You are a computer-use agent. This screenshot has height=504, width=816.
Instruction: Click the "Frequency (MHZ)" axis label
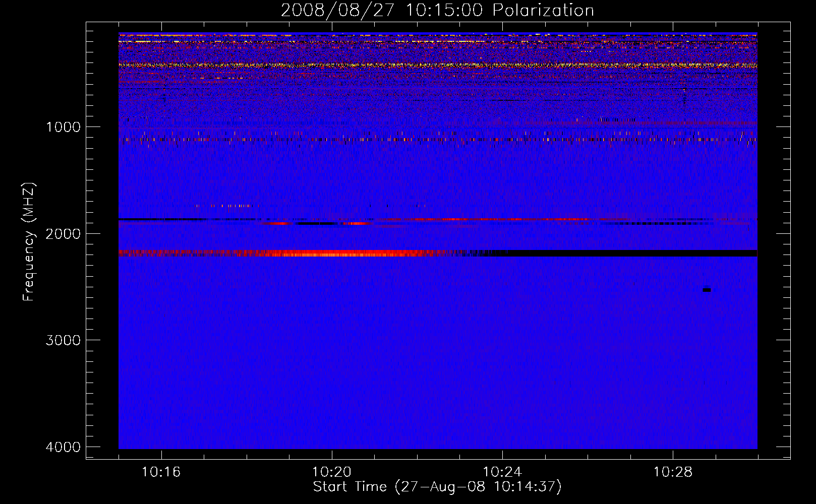[29, 242]
